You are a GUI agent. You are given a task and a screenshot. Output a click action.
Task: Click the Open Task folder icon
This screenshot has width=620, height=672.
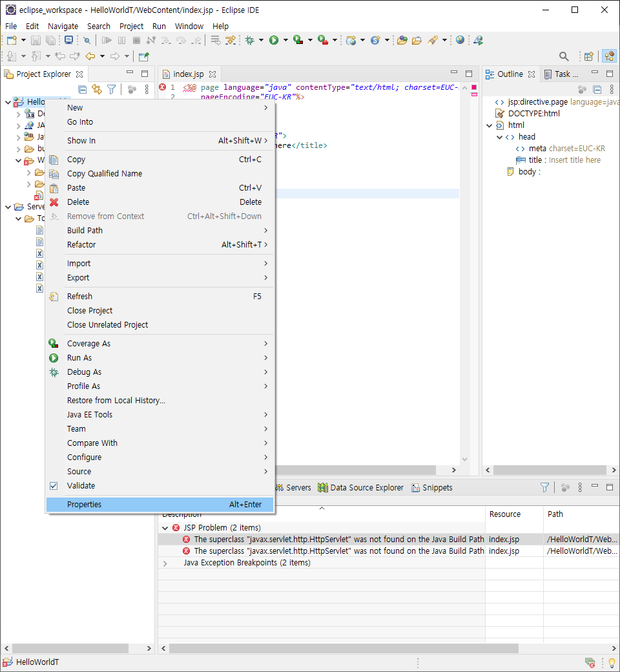pos(417,40)
